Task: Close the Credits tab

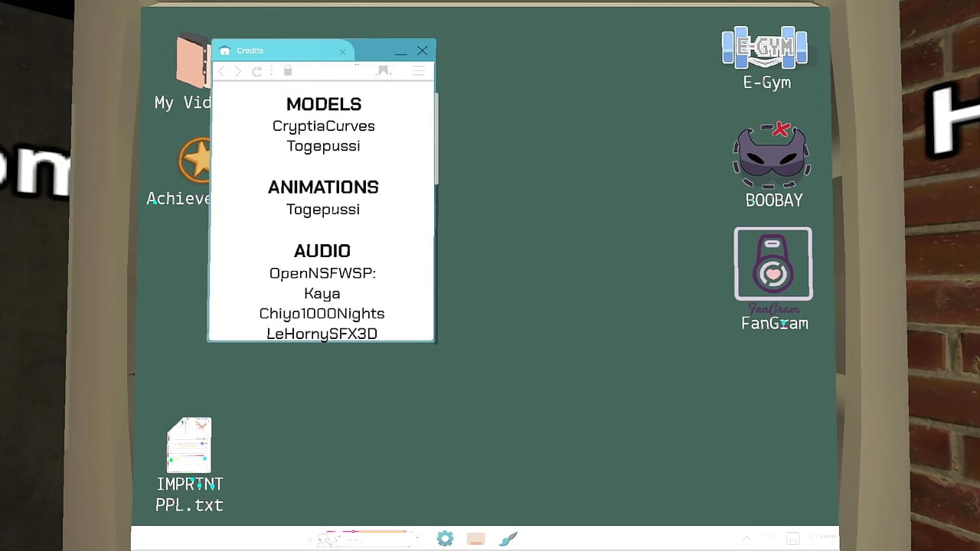Action: click(x=343, y=52)
